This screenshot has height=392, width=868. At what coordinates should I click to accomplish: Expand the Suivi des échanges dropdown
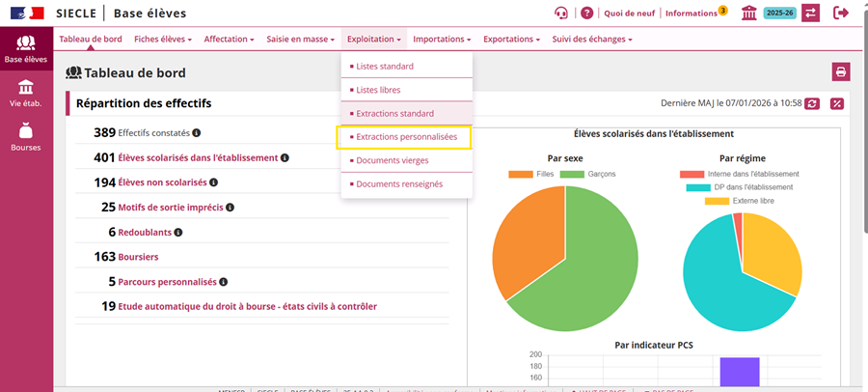point(592,40)
